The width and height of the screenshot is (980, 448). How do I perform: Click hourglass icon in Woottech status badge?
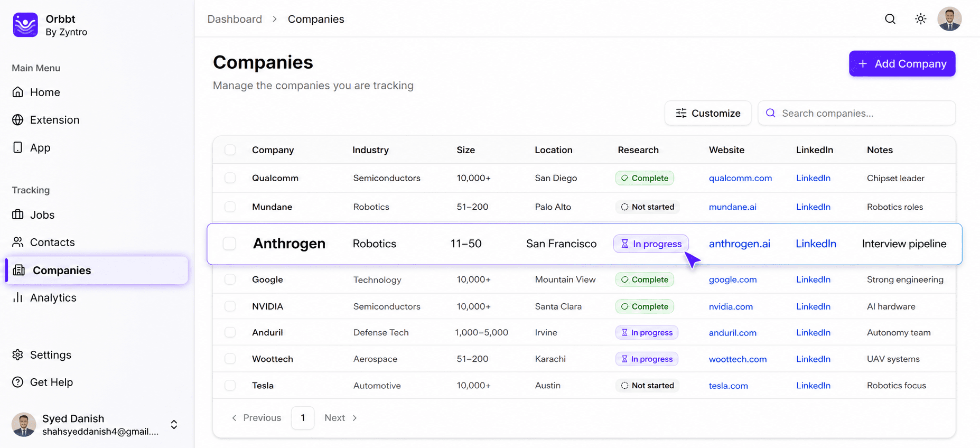point(624,359)
